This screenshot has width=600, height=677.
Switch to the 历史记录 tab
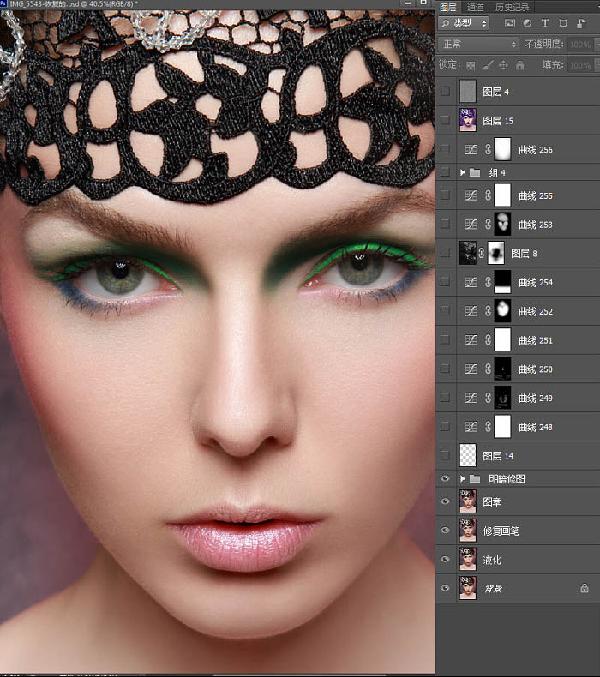(510, 7)
